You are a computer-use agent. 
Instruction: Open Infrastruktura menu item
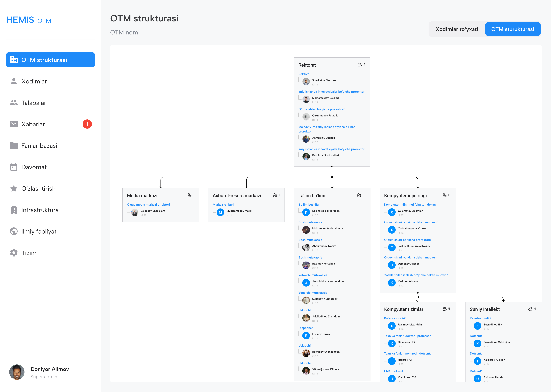tap(50, 210)
